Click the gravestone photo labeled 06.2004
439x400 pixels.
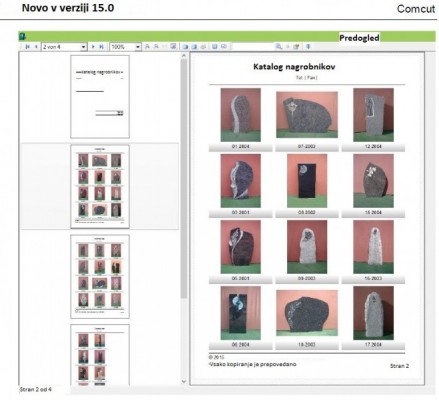pos(240,313)
